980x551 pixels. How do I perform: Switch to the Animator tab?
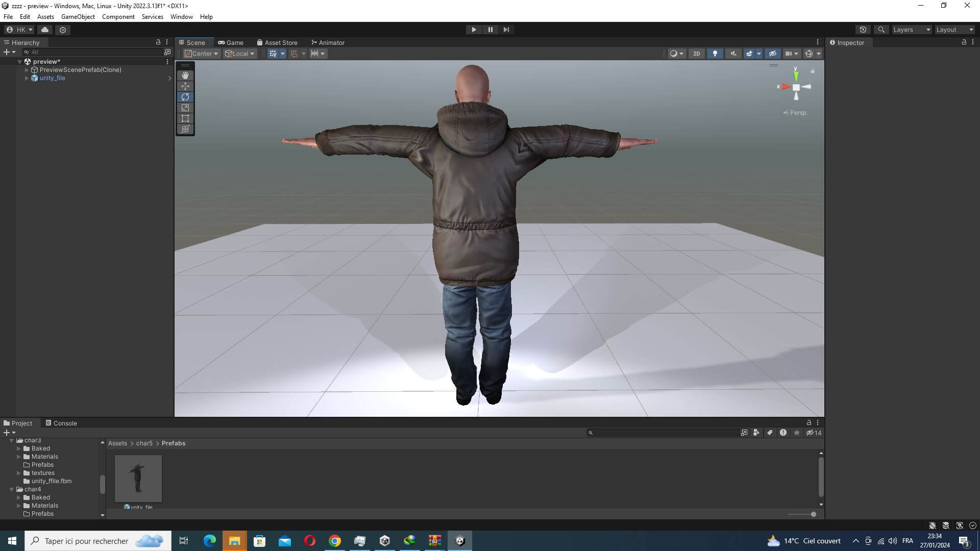(328, 42)
